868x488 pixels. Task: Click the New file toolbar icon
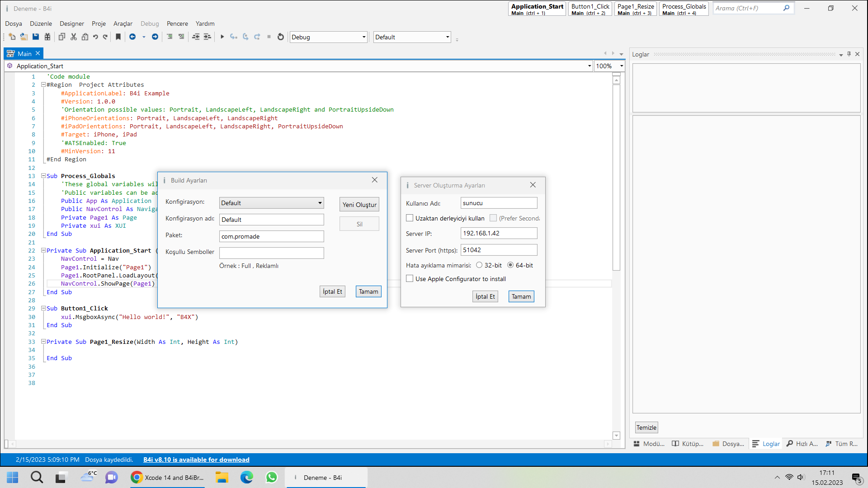12,37
